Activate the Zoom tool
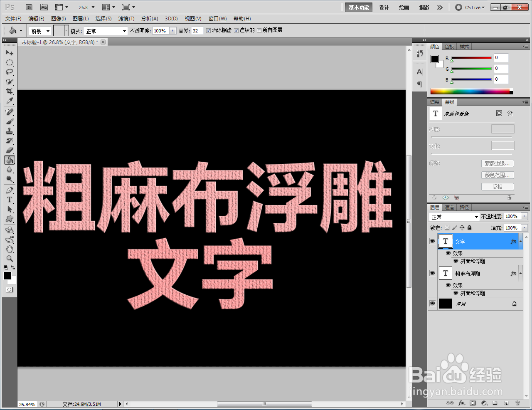 (9, 258)
